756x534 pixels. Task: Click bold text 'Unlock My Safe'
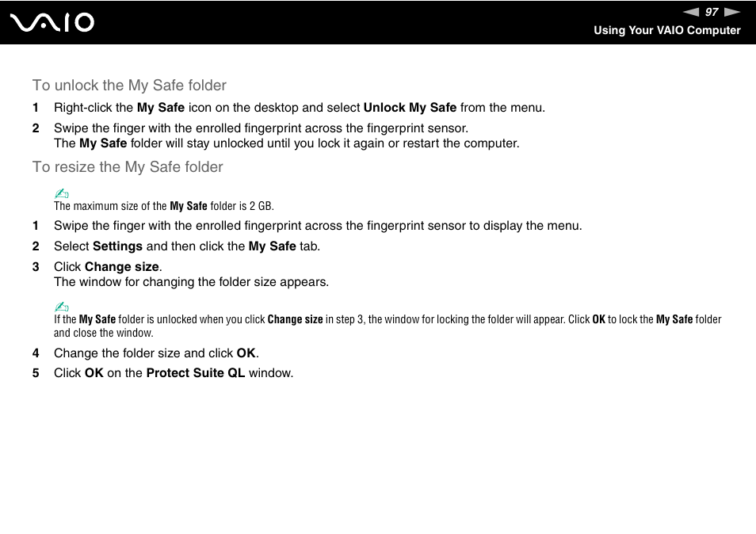coord(410,108)
